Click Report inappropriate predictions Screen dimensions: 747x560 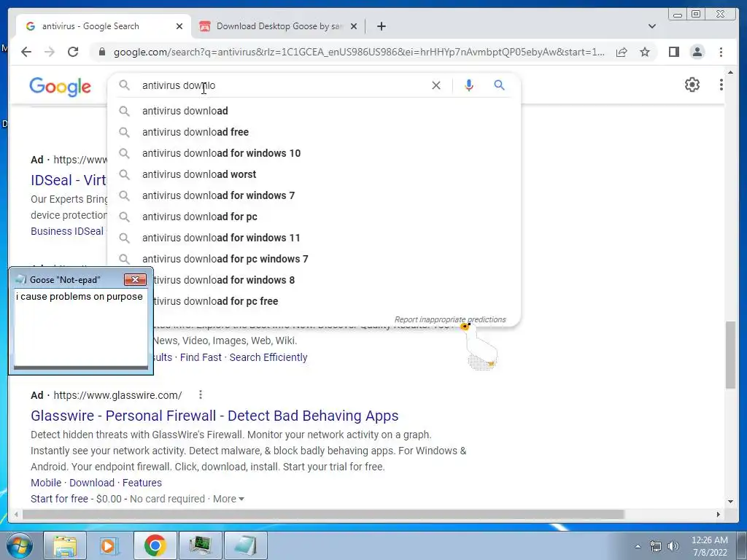tap(449, 319)
